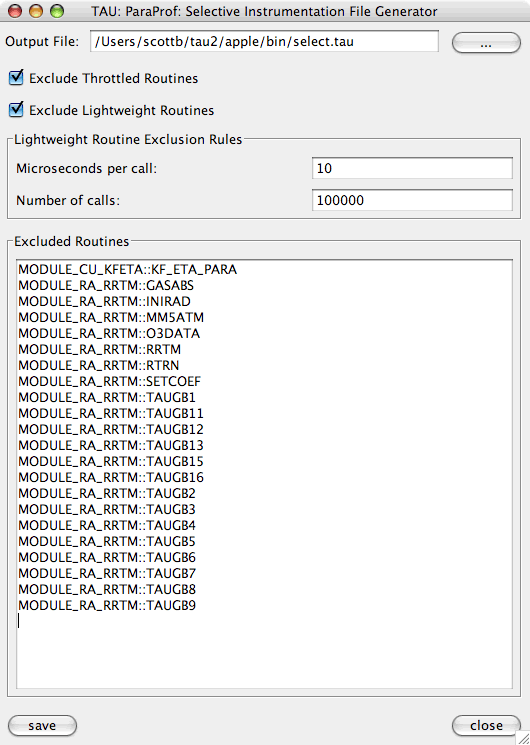Viewport: 530px width, 745px height.
Task: Select line MODULE_RA_RRTM::INIRAD
Action: (104, 301)
